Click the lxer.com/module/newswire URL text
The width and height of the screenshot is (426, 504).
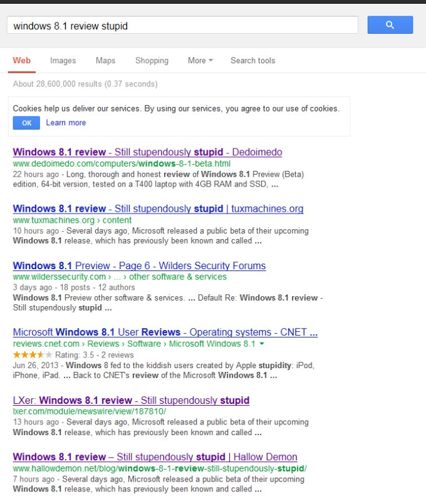point(90,411)
